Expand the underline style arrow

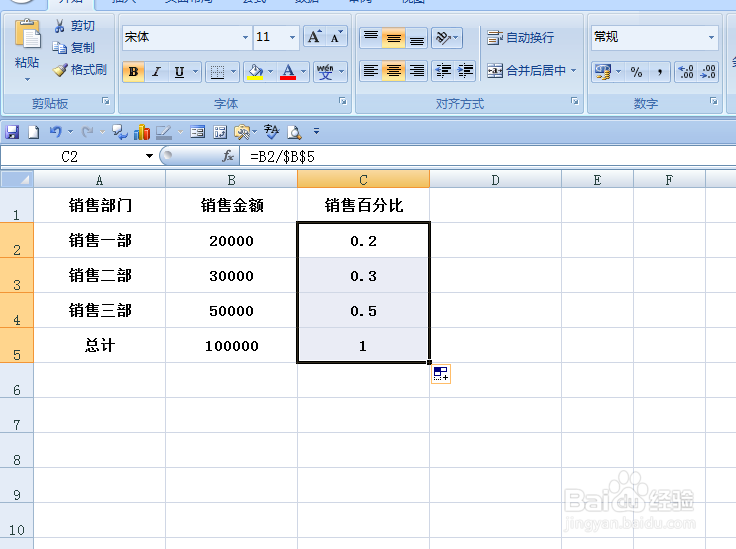pos(195,72)
